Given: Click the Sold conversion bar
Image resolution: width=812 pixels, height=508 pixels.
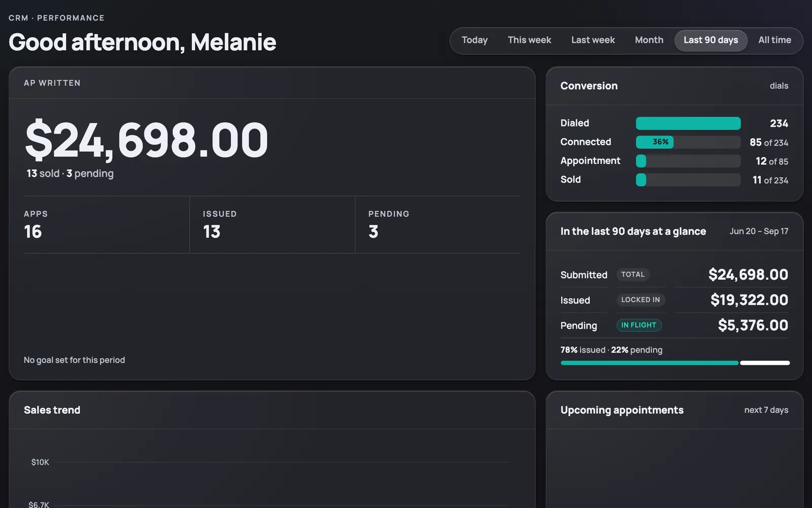Looking at the screenshot, I should coord(688,180).
